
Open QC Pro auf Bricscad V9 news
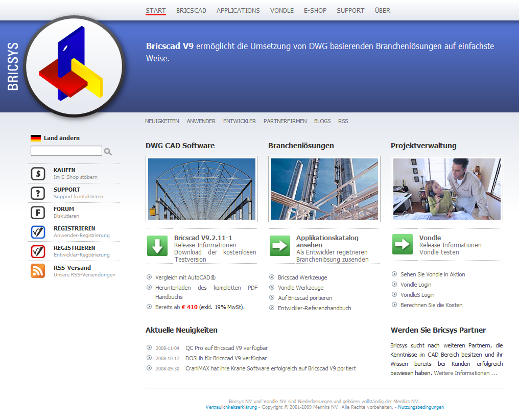[x=226, y=348]
